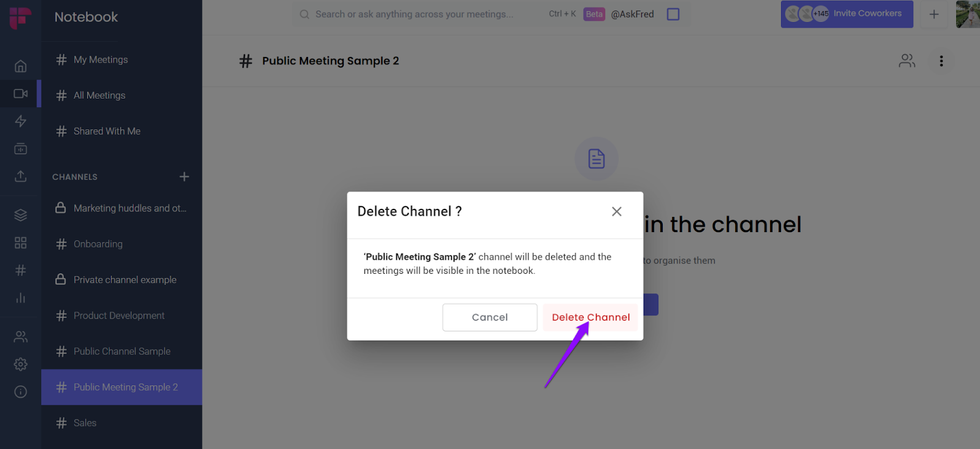The height and width of the screenshot is (449, 980).
Task: Click the upload icon in sidebar
Action: [20, 176]
